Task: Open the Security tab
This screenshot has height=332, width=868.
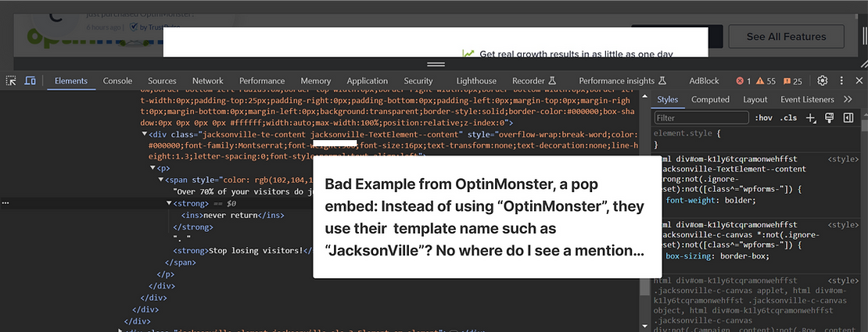Action: click(x=418, y=80)
